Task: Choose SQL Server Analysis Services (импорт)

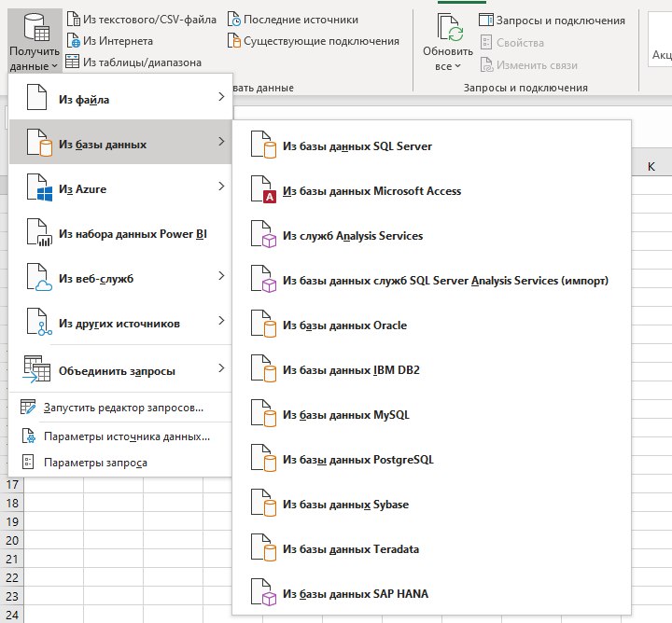Action: point(432,280)
